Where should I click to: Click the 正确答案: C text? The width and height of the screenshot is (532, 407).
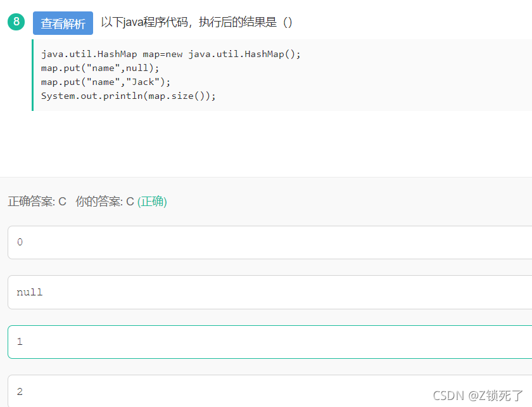click(37, 202)
